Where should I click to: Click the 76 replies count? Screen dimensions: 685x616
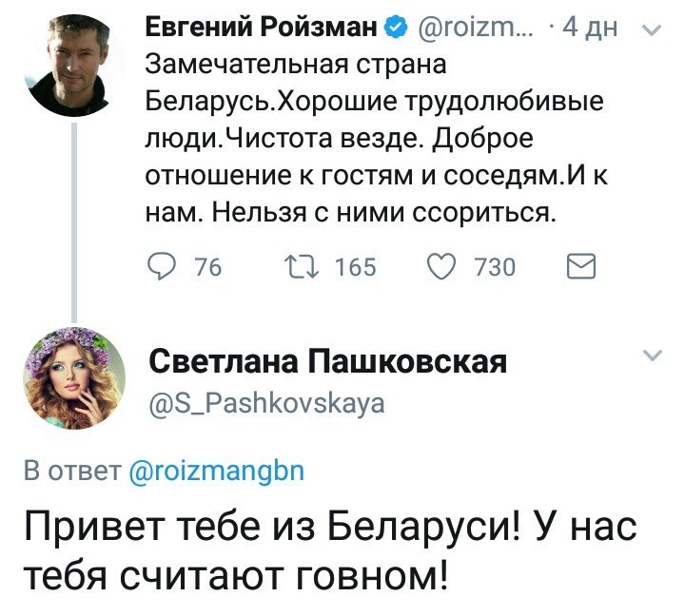click(207, 267)
